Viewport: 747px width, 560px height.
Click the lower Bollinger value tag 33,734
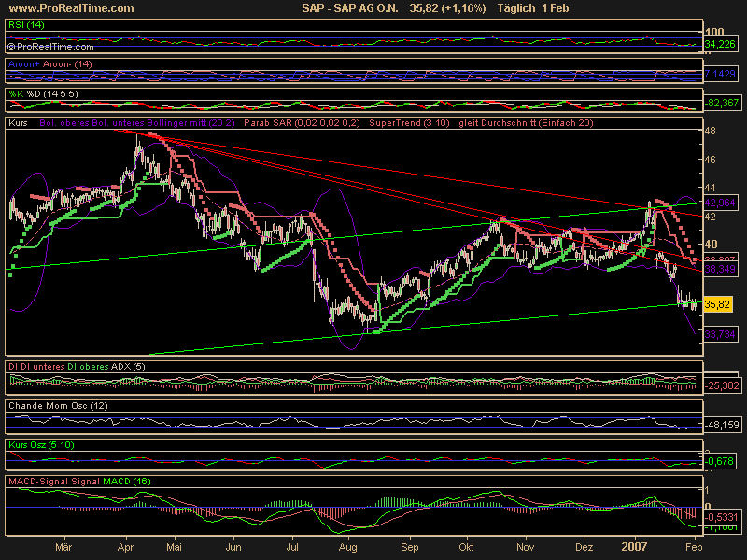720,333
